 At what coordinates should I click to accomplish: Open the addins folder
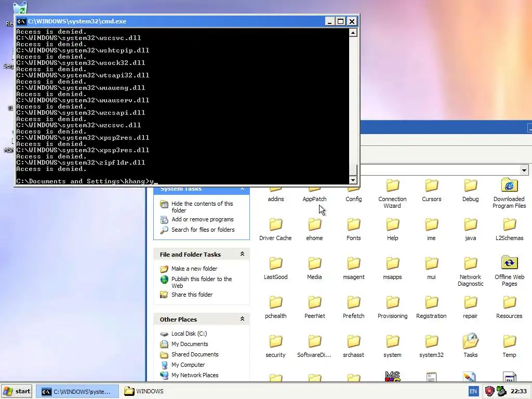[275, 194]
